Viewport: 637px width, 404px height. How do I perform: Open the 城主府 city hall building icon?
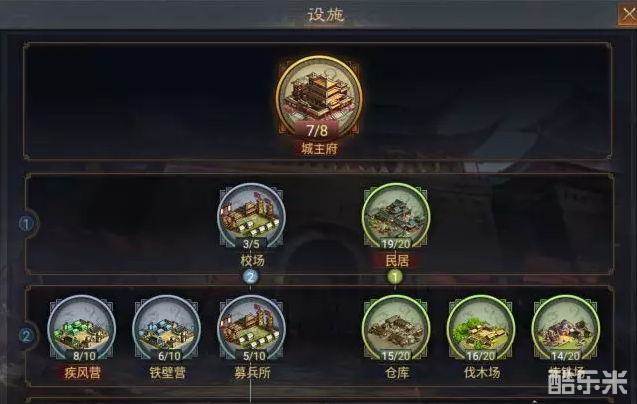coord(319,98)
